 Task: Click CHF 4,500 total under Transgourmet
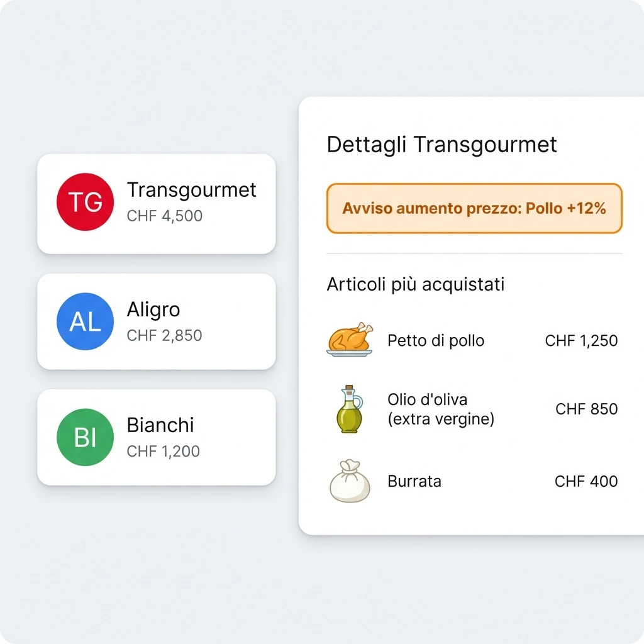point(165,216)
